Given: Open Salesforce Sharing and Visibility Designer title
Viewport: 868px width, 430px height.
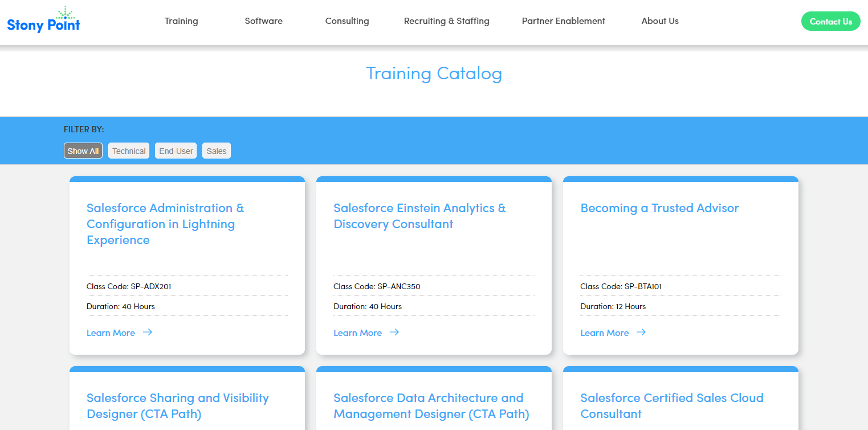Looking at the screenshot, I should coord(178,406).
